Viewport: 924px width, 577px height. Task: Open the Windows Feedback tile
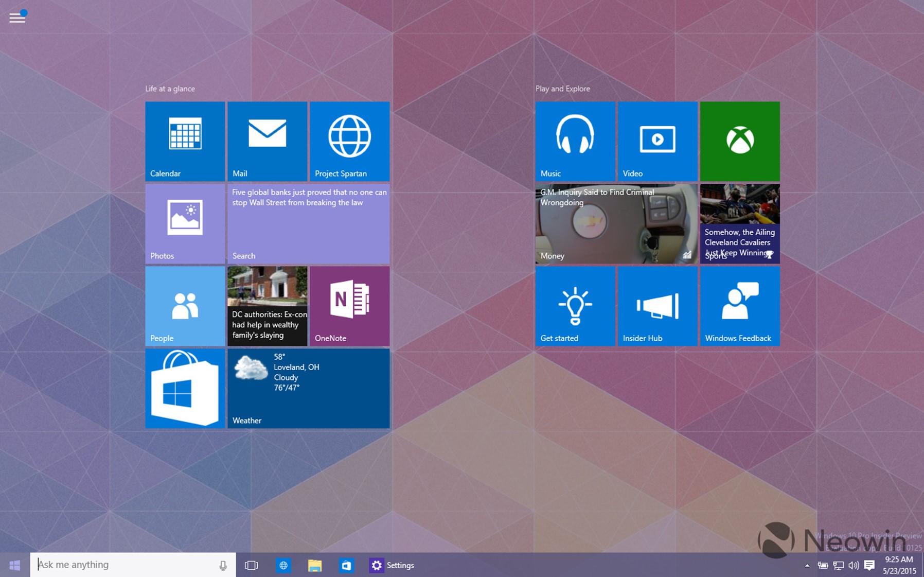pos(740,306)
